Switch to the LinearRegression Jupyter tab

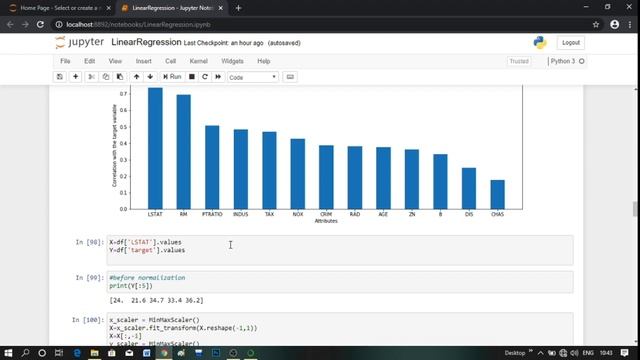(x=171, y=8)
